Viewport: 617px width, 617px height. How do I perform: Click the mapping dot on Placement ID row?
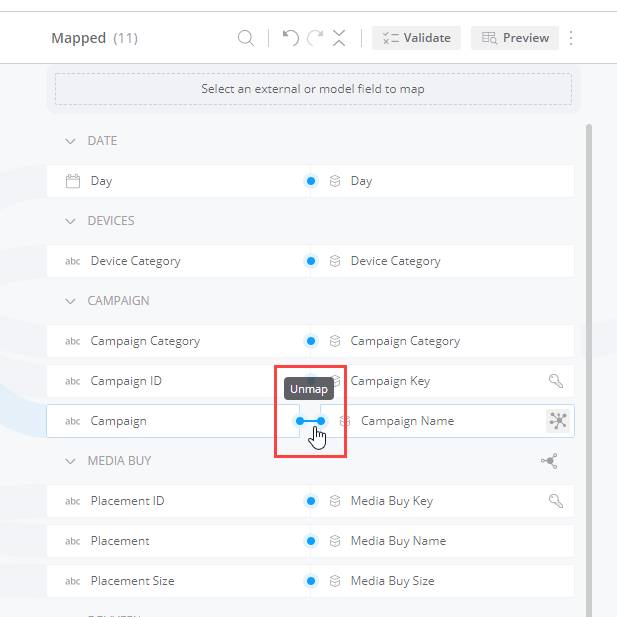click(x=311, y=501)
